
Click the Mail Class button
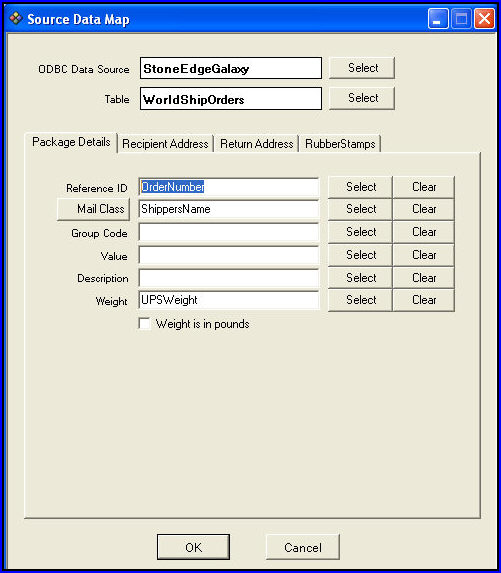[94, 209]
